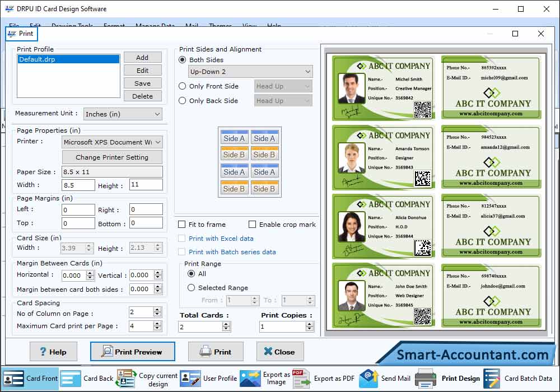560x392 pixels.
Task: Select Only Back Side option
Action: tap(182, 101)
